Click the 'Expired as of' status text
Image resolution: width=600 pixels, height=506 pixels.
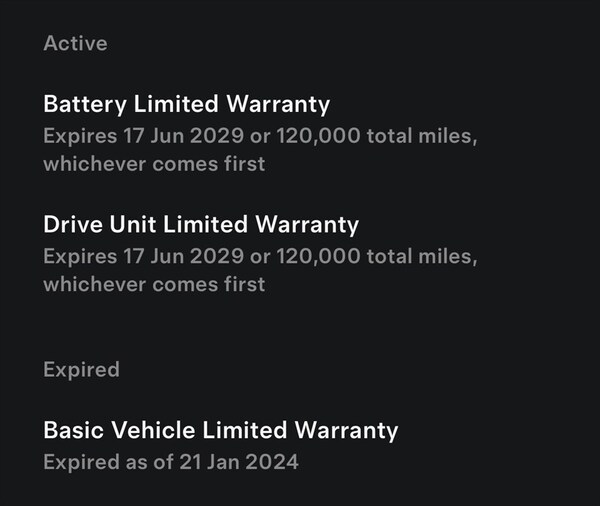(103, 462)
